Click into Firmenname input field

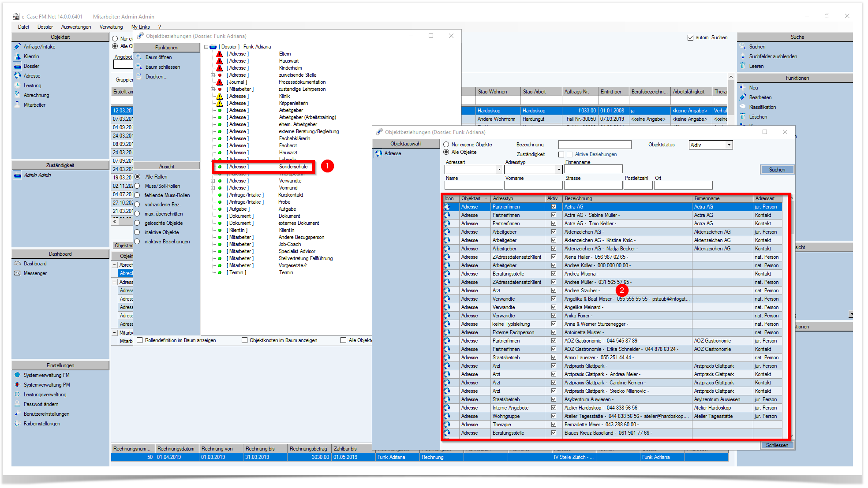tap(593, 169)
